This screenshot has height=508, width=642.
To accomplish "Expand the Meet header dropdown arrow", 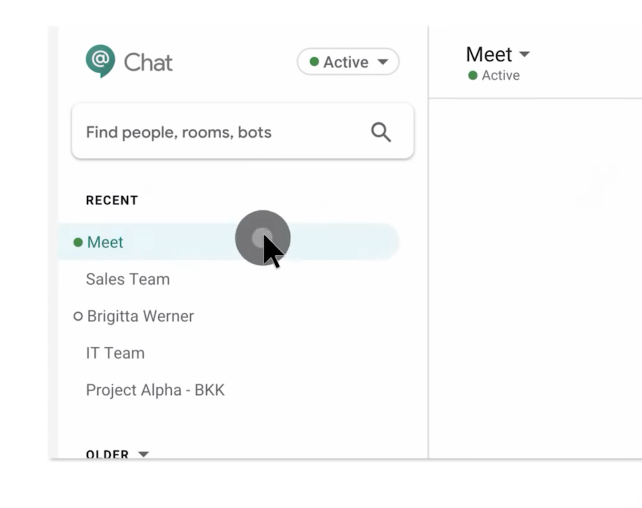I will tap(524, 54).
